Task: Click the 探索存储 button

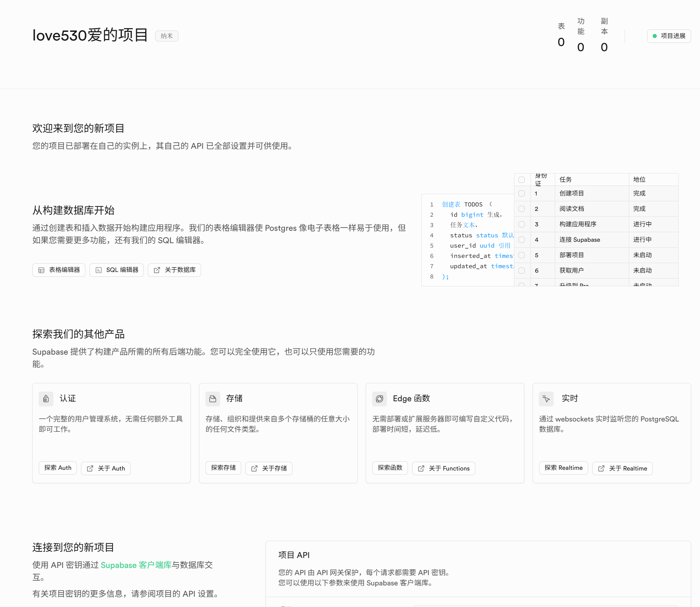Action: pyautogui.click(x=223, y=468)
